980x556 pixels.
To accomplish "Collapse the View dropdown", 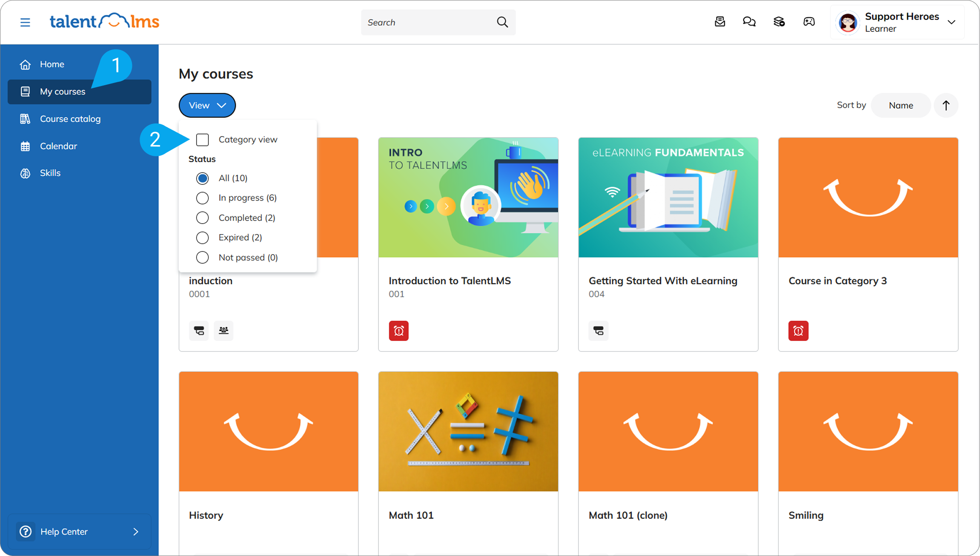I will point(207,105).
